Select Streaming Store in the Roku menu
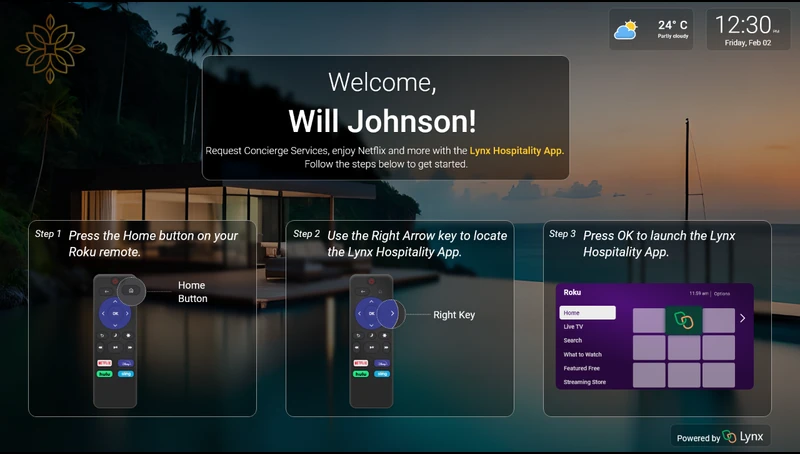Image resolution: width=800 pixels, height=454 pixels. [x=585, y=382]
